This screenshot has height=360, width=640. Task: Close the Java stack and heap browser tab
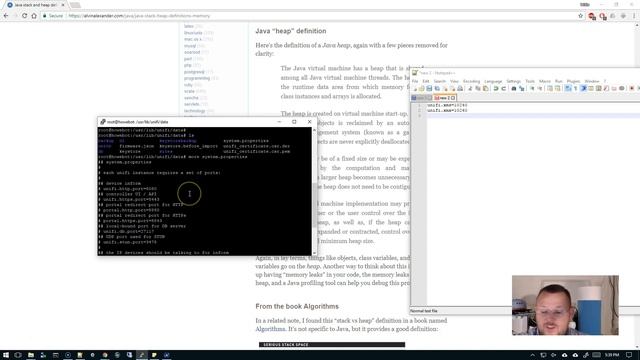(63, 5)
